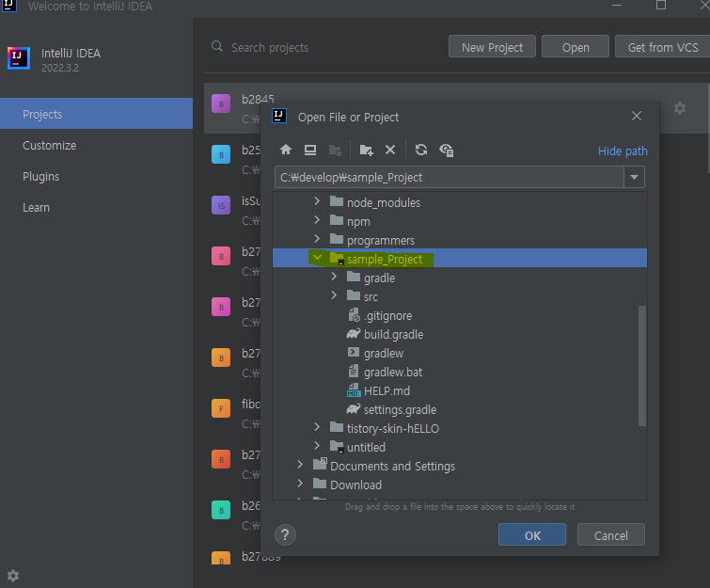
Task: Click the orange F project icon for fibo
Action: 221,408
